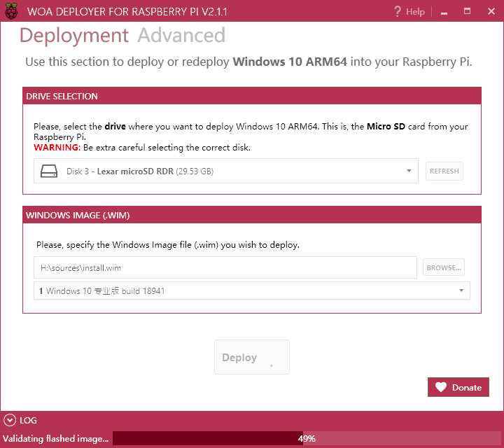Close the WOA Deployer window
504x448 pixels.
point(491,11)
